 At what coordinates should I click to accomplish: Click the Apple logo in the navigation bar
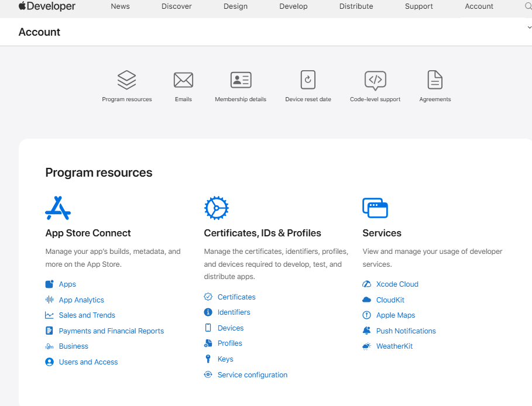tap(21, 6)
